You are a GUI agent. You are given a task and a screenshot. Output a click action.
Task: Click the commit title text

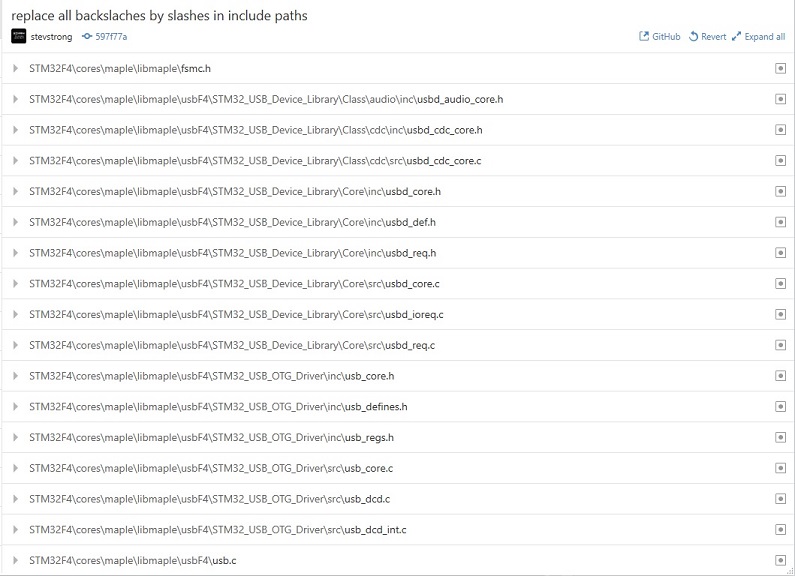click(x=159, y=16)
